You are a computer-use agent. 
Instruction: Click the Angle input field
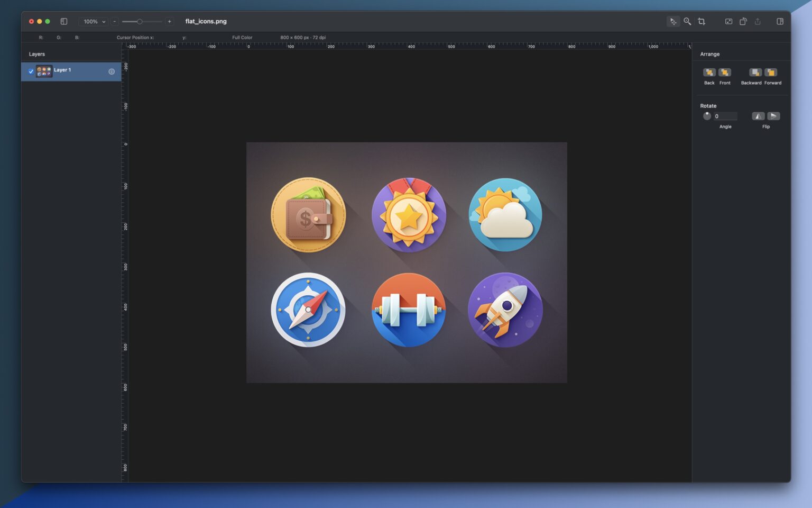[x=725, y=116]
